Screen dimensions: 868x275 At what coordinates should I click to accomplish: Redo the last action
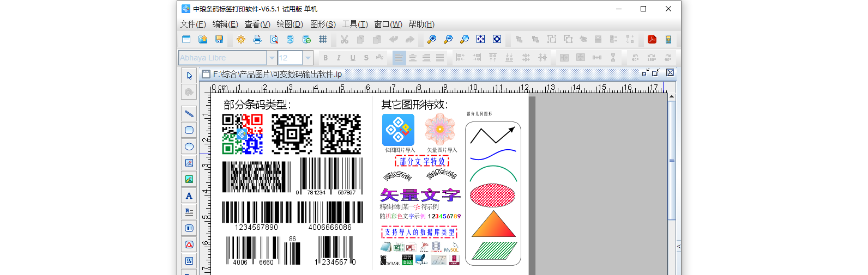tap(410, 39)
